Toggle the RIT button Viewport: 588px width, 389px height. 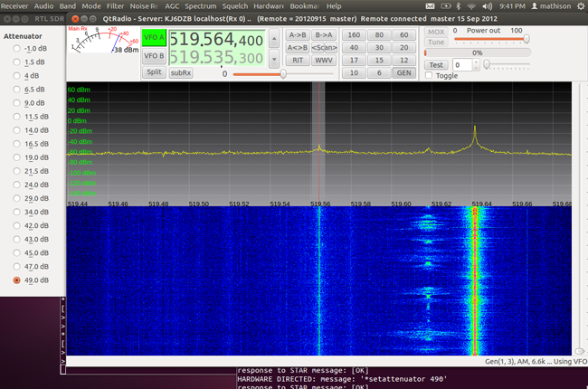296,60
